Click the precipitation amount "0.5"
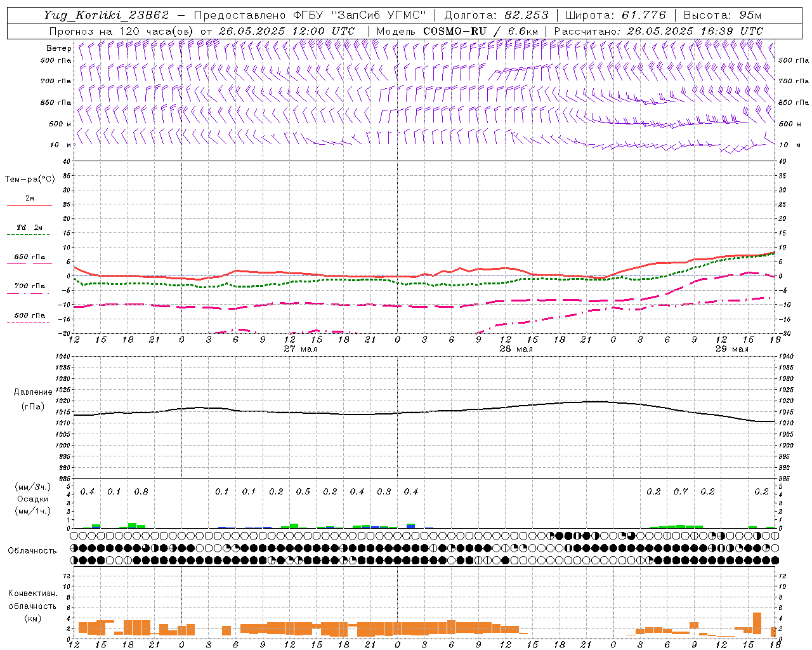The width and height of the screenshot is (812, 650). click(x=303, y=492)
